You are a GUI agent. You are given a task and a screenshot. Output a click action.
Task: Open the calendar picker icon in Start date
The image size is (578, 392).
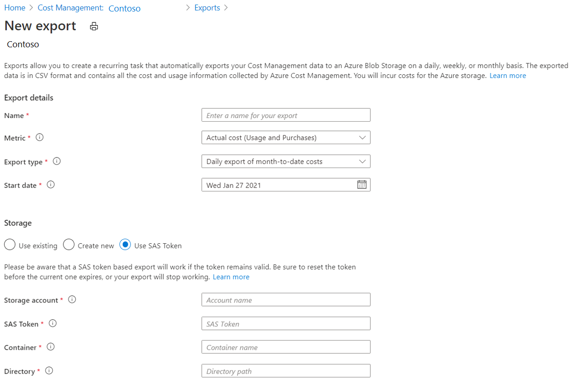point(362,185)
